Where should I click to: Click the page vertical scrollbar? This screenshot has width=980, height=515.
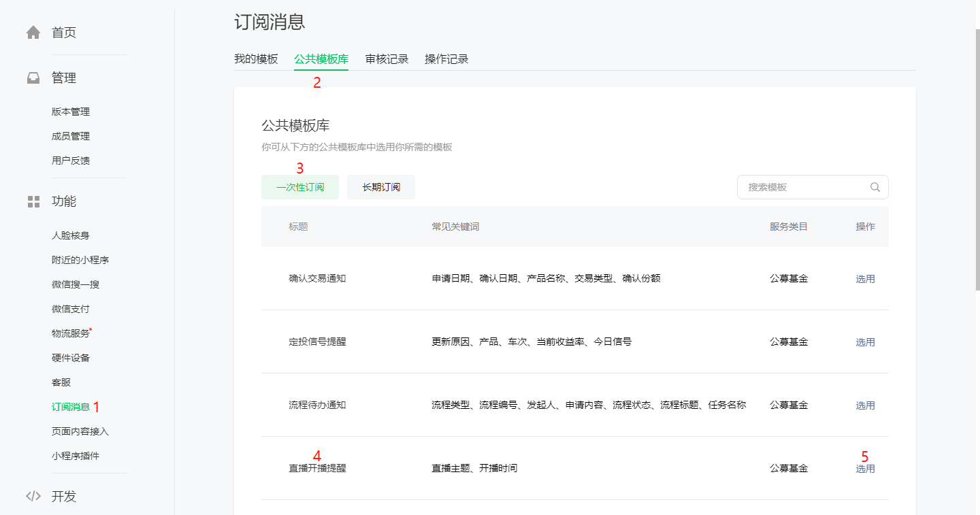pos(977,161)
